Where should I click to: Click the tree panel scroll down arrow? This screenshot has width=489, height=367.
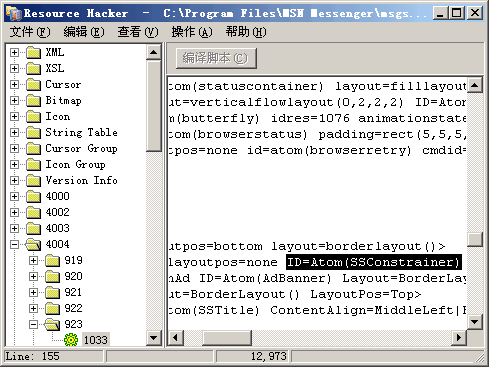(x=154, y=338)
